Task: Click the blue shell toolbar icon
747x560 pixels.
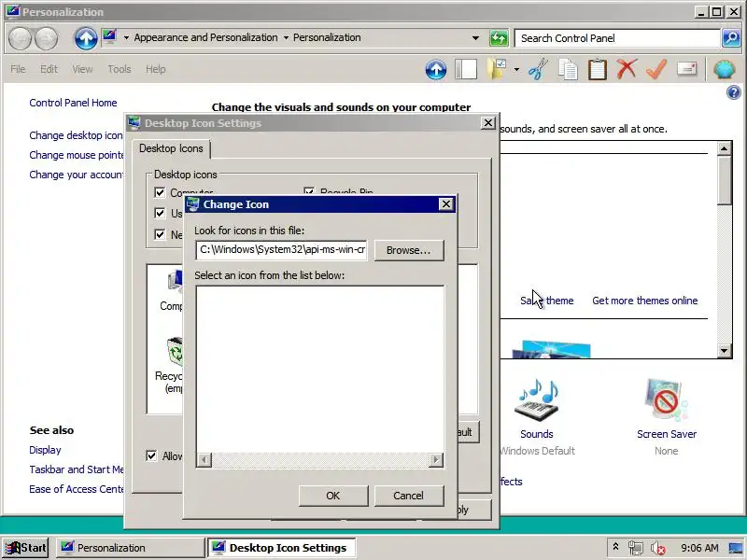Action: coord(725,69)
